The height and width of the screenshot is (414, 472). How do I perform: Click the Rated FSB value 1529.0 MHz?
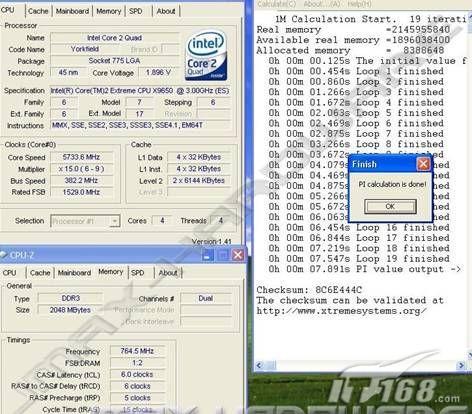(x=81, y=192)
